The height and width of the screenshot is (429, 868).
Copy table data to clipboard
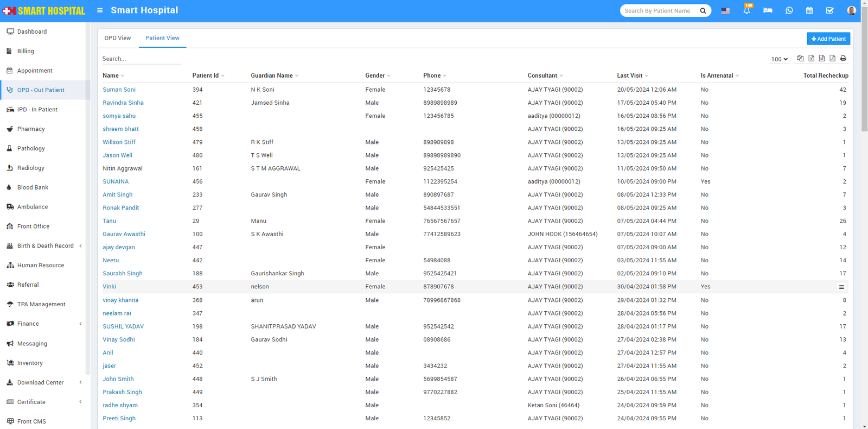pos(800,58)
